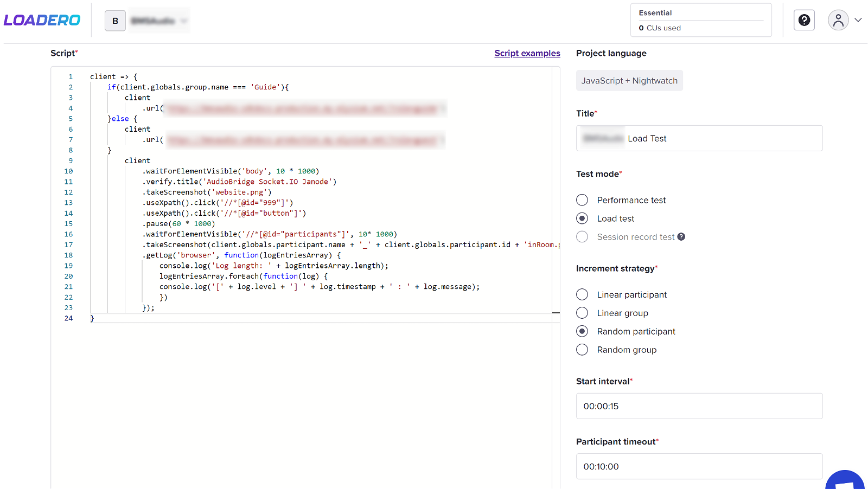The width and height of the screenshot is (868, 489).
Task: Edit the Participant timeout field
Action: pos(699,466)
